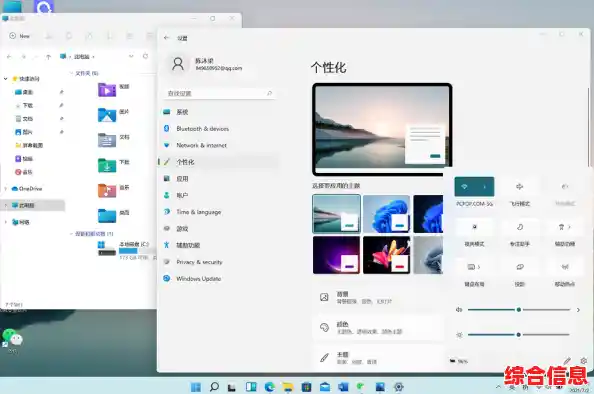The image size is (594, 394).
Task: Open Bluetooth & devices in Settings
Action: point(219,129)
